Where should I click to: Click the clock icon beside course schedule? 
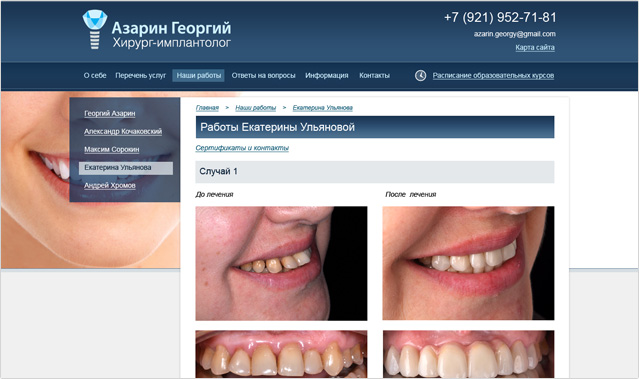(x=420, y=75)
